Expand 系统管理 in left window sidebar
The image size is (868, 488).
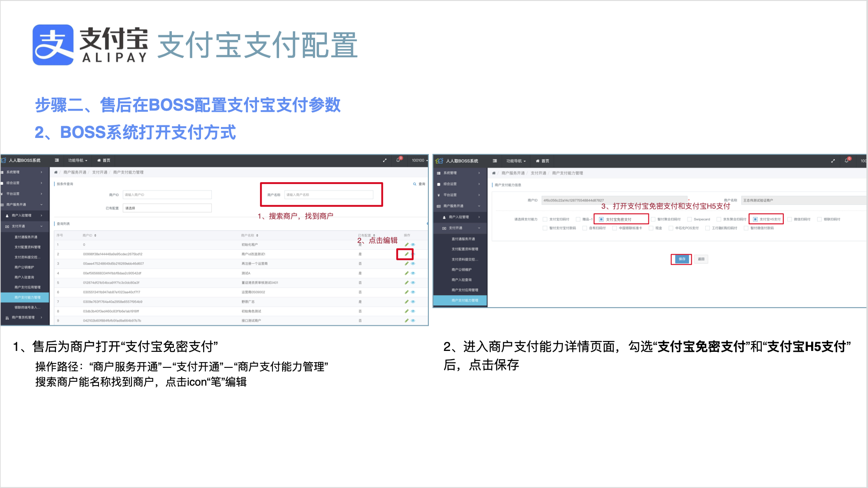coord(24,172)
